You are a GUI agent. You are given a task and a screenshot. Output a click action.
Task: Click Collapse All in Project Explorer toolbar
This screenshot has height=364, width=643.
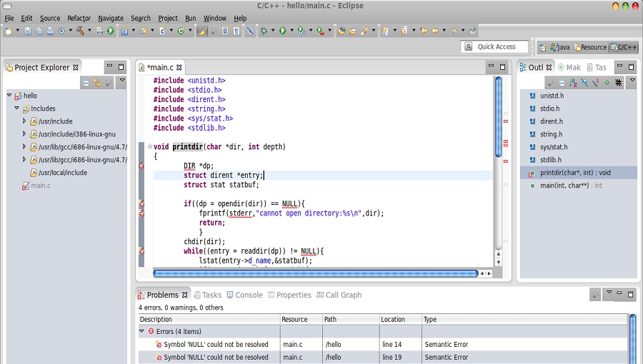point(86,83)
